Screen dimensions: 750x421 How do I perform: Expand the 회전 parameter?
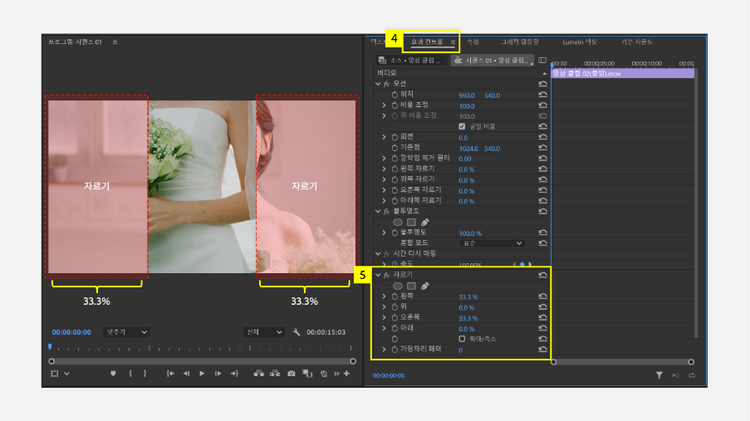point(384,137)
